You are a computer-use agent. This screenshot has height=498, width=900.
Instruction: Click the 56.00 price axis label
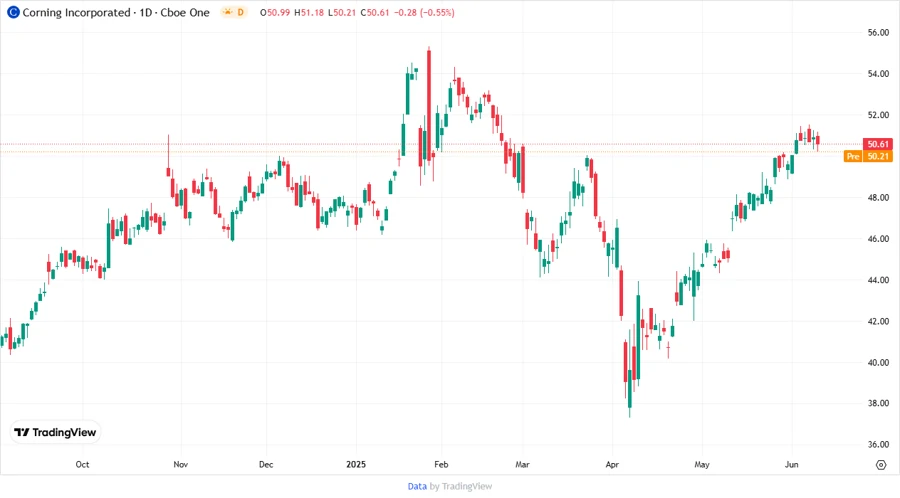tap(878, 33)
